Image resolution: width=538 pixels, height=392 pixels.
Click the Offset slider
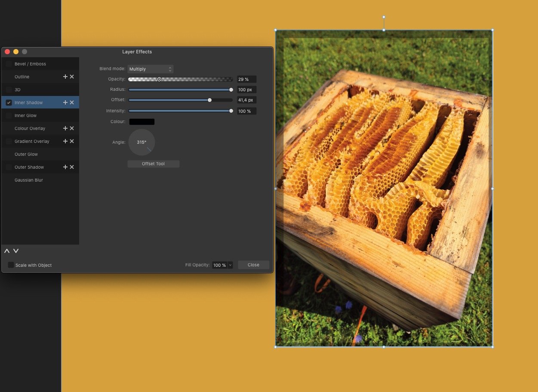pos(181,100)
